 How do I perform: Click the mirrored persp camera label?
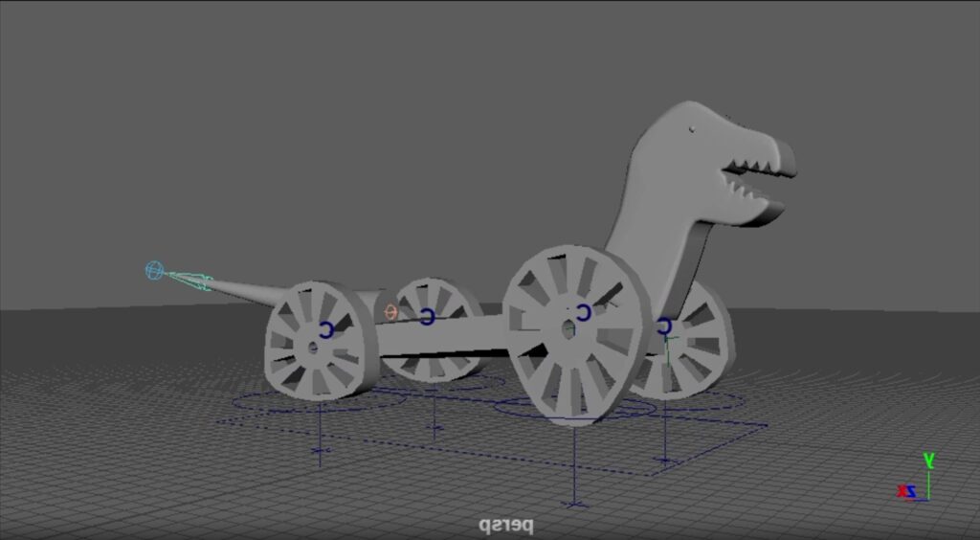pos(506,526)
